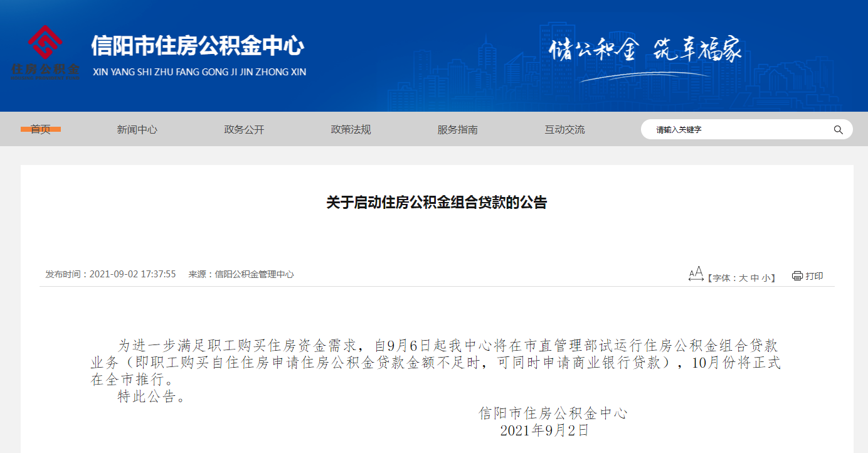
Task: Click the 发布时间 publish timestamp
Action: click(x=110, y=274)
